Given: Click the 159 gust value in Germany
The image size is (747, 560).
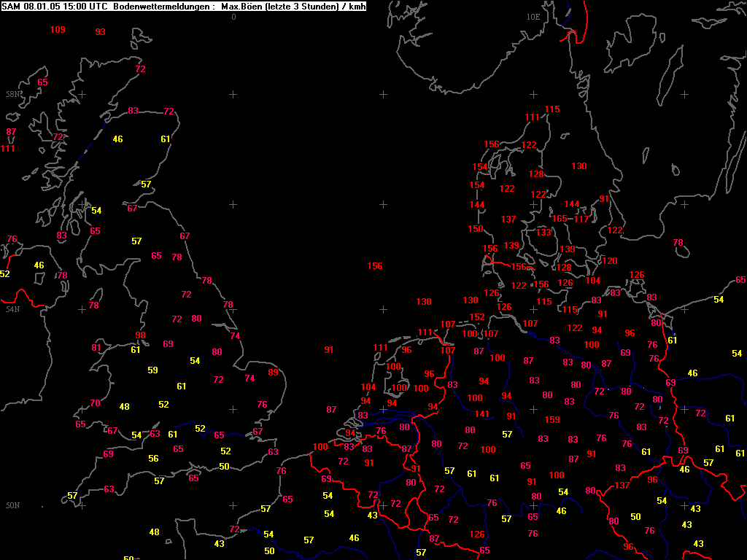Looking at the screenshot, I should click(x=552, y=420).
